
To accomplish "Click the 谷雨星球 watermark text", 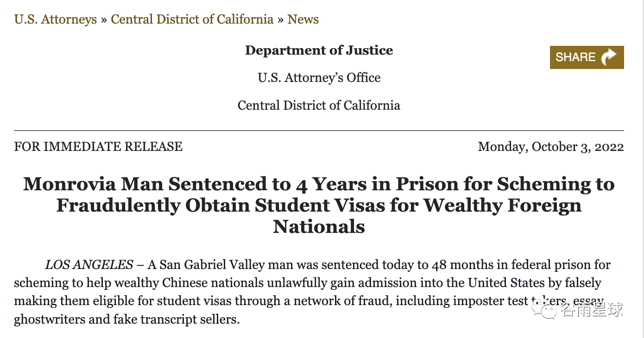I will 592,309.
